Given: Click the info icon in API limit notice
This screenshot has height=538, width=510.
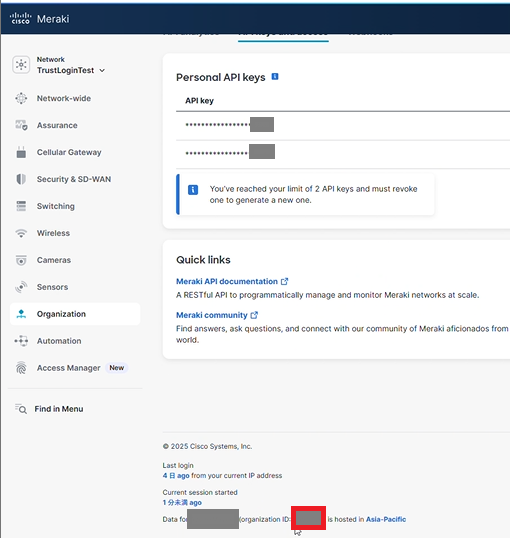Looking at the screenshot, I should coord(193,189).
